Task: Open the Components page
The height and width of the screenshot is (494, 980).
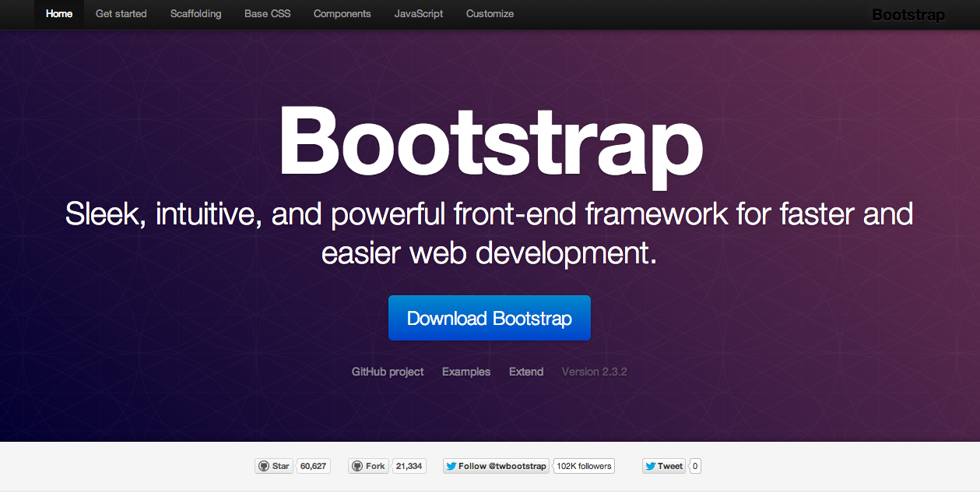Action: tap(342, 14)
